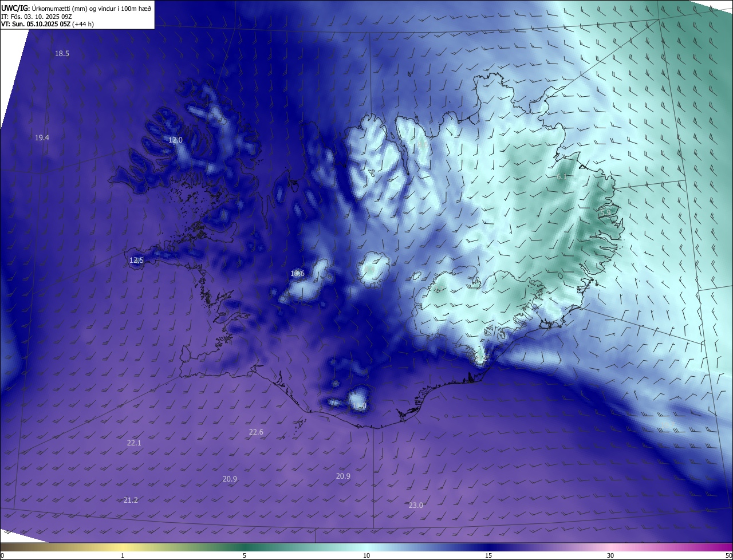
Task: Select the 18.5 value label
Action: 62,54
